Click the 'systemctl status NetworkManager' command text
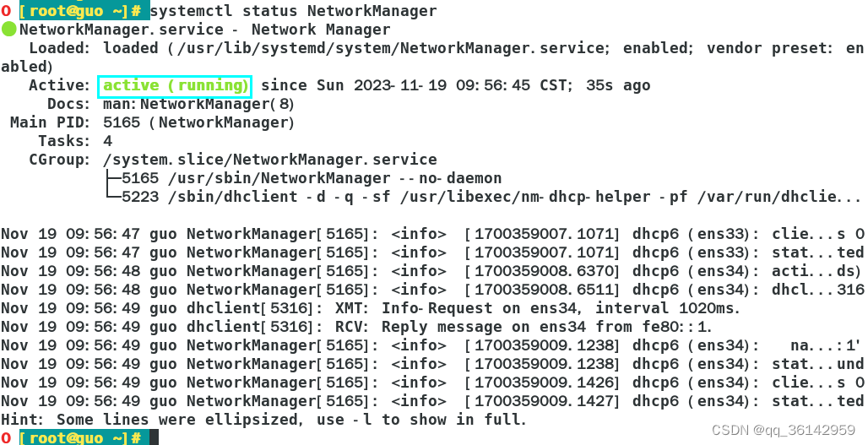Screen dimensions: 868x445 [293, 10]
